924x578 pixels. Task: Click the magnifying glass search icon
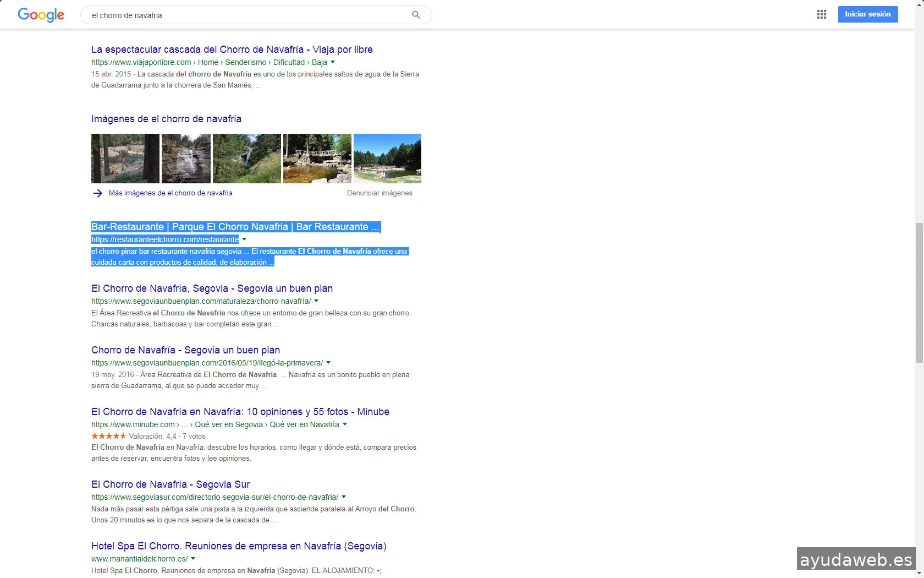tap(416, 15)
